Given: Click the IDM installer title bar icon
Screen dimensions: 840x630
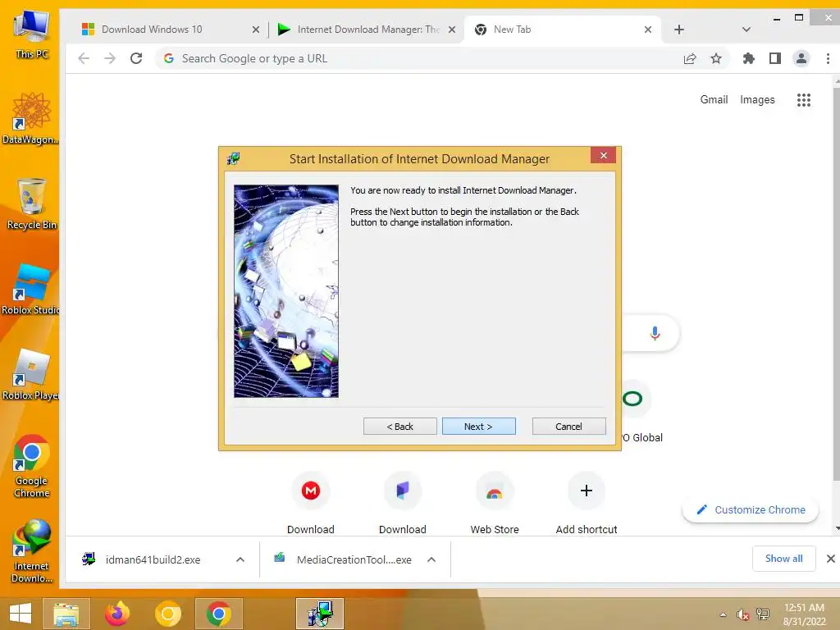Looking at the screenshot, I should coord(234,158).
